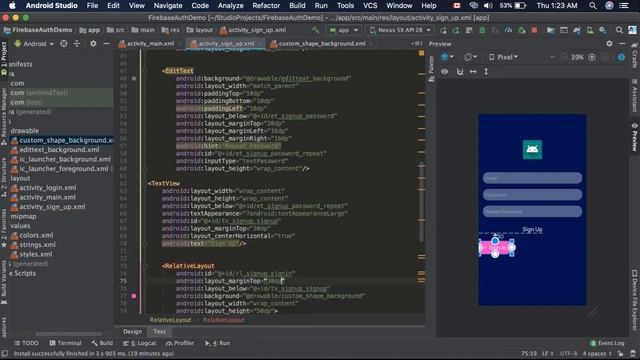Open the Pixel device dropdown in Preview
This screenshot has width=640, height=360.
pos(503,57)
